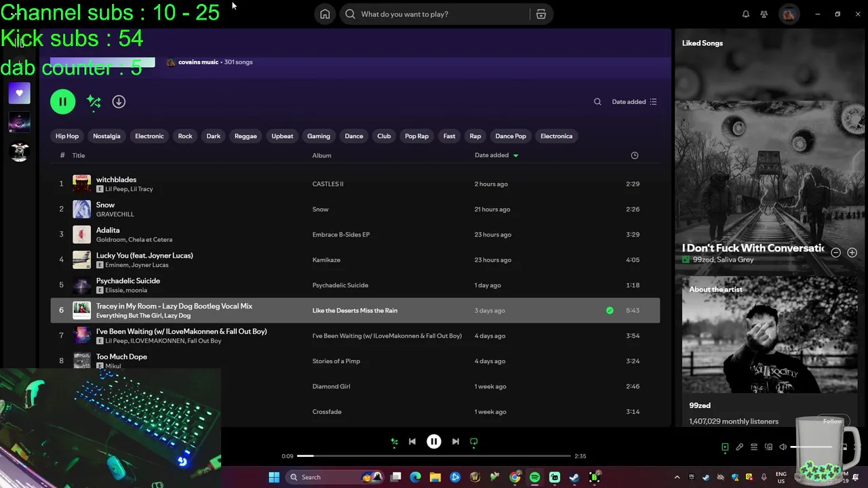Sort by the Title column header

pos(79,155)
